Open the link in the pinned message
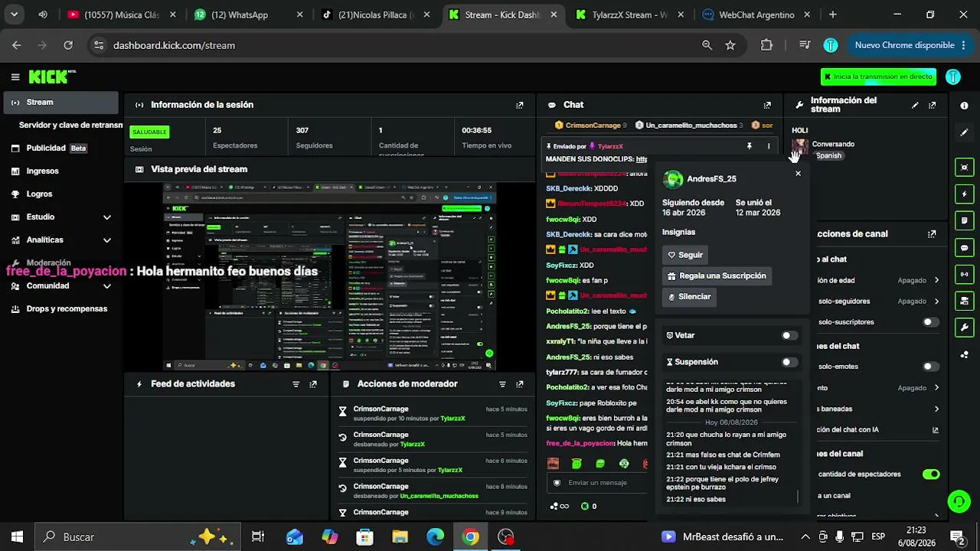Viewport: 980px width, 551px height. (642, 159)
